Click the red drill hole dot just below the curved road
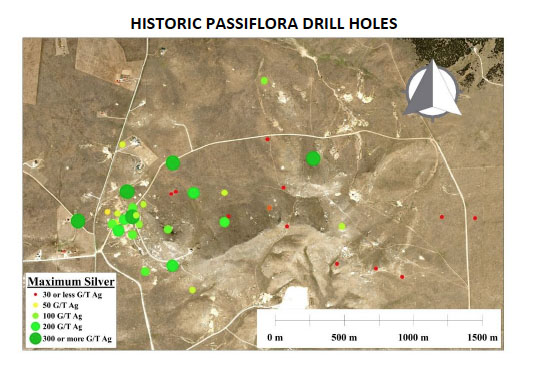Screen dimensions: 555x391 [268, 139]
